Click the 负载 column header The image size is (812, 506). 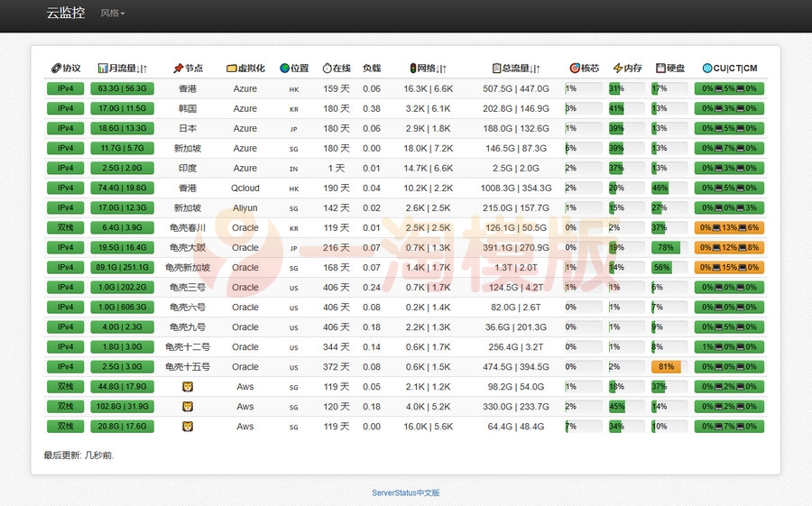point(372,68)
